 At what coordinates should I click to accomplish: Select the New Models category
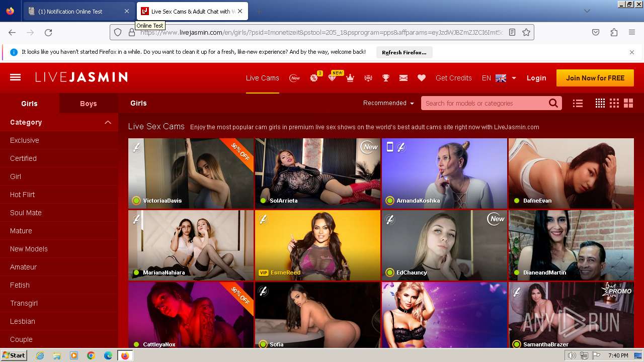tap(29, 249)
